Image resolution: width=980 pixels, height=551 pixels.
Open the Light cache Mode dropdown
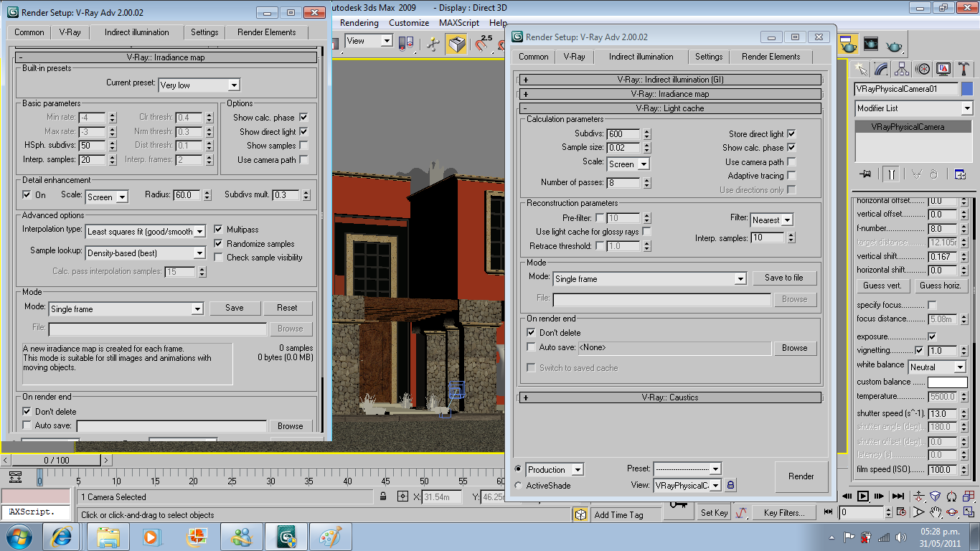tap(650, 278)
